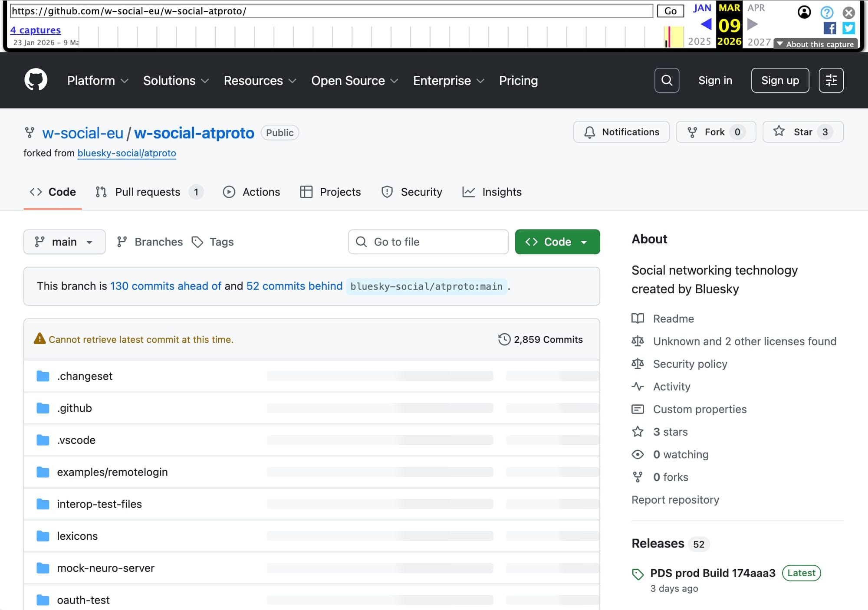Click the warning triangle icon

(x=39, y=339)
